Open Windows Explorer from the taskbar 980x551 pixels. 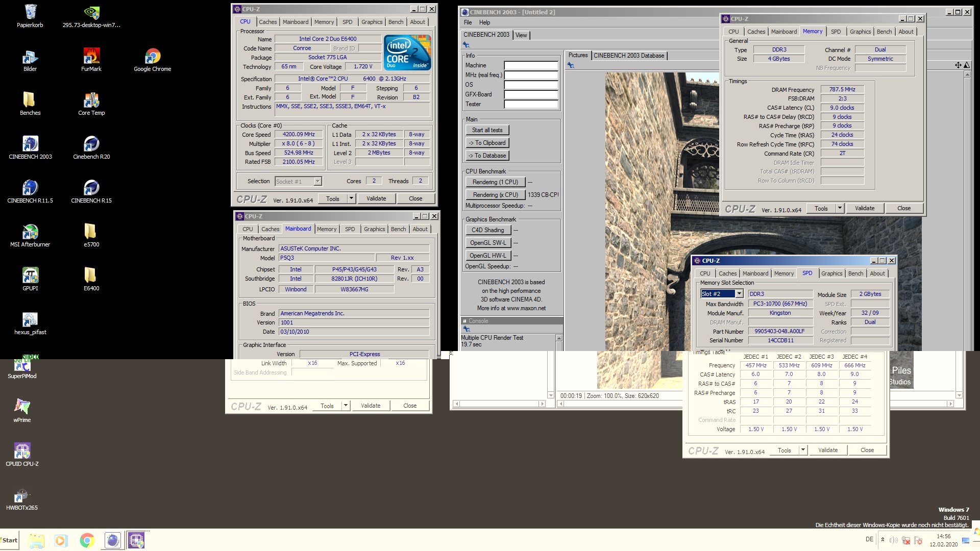(x=36, y=540)
